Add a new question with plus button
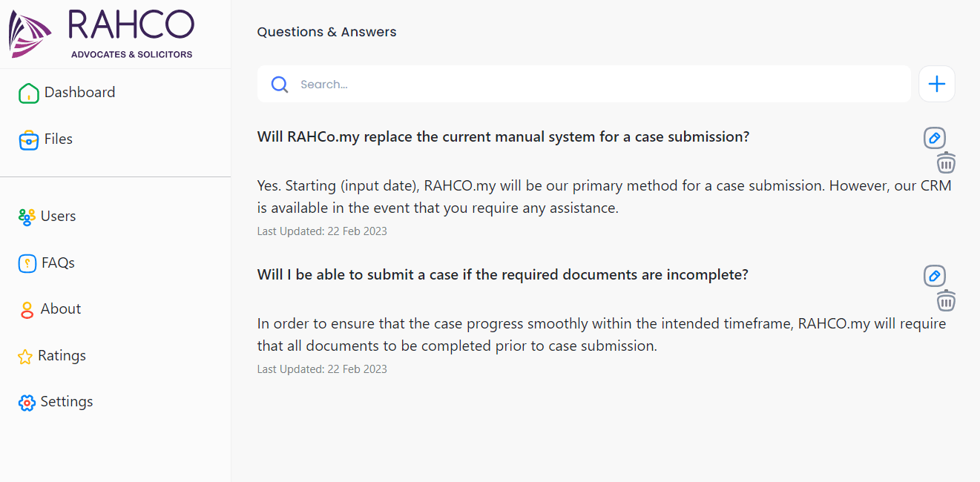This screenshot has height=482, width=980. coord(937,85)
